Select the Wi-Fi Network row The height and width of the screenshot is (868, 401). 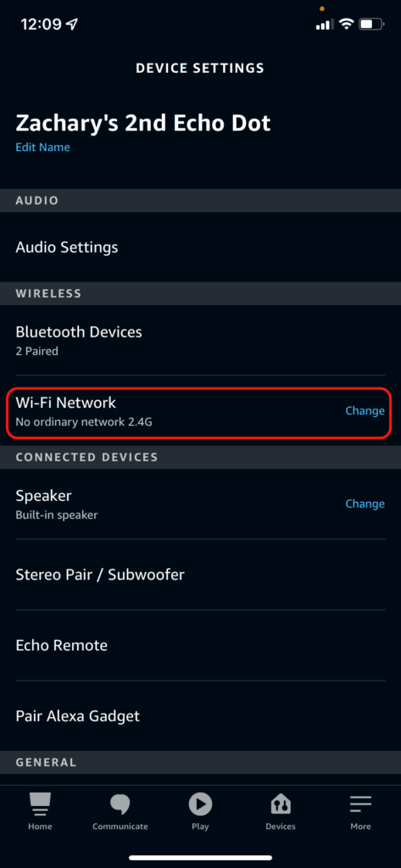[200, 411]
